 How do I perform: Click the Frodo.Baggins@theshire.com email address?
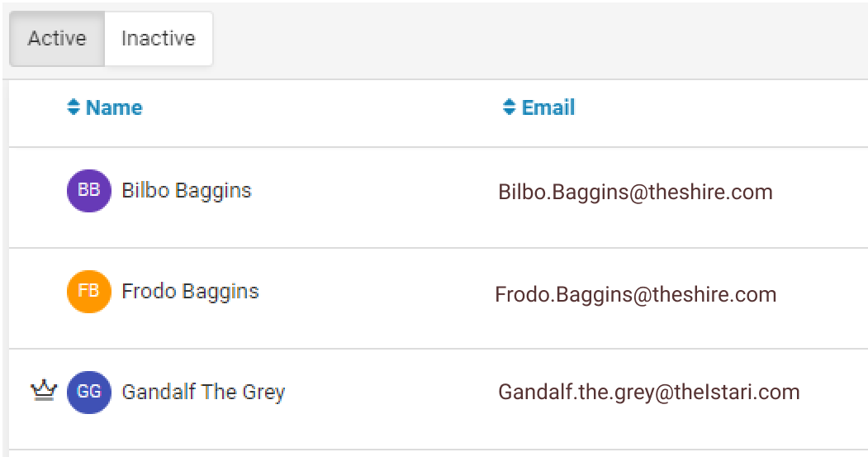(635, 294)
